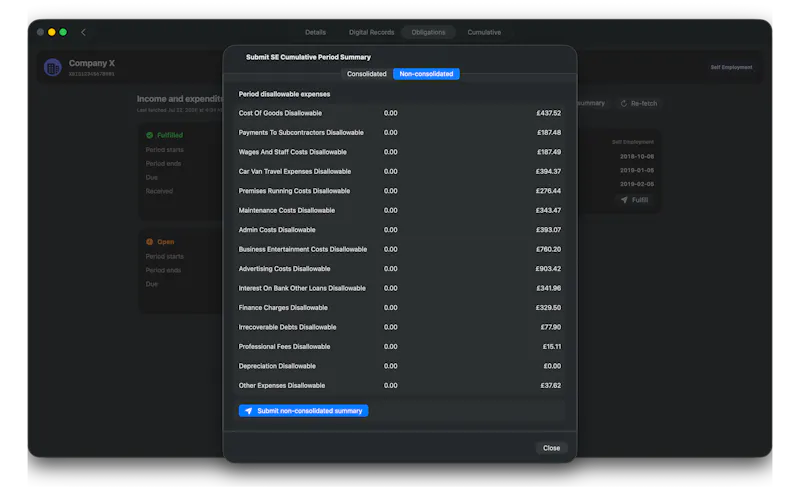Click Other Expenses Disallowable 0.00 field

(390, 386)
